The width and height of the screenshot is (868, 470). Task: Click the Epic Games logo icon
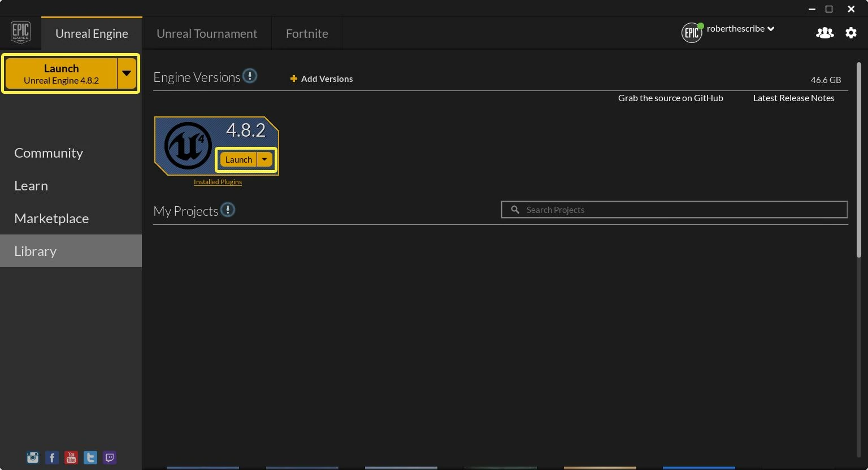pyautogui.click(x=20, y=33)
